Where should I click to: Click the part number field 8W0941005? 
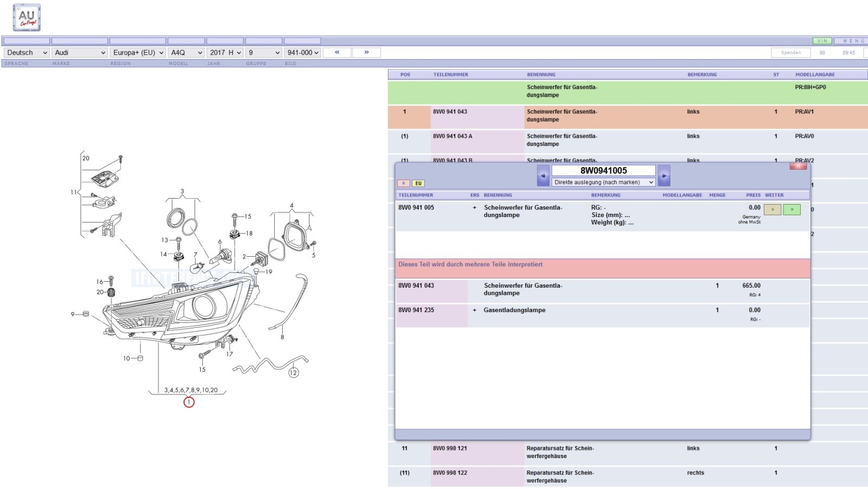coord(603,170)
